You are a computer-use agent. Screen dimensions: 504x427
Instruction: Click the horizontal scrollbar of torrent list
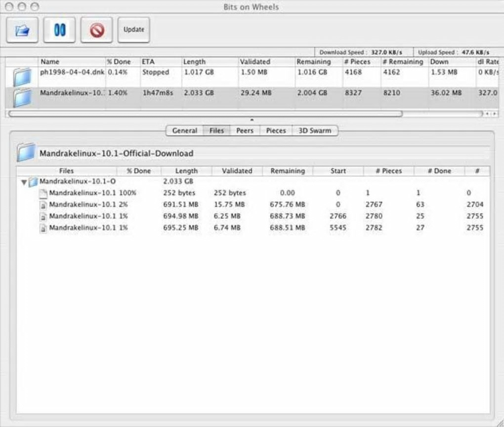tap(206, 114)
